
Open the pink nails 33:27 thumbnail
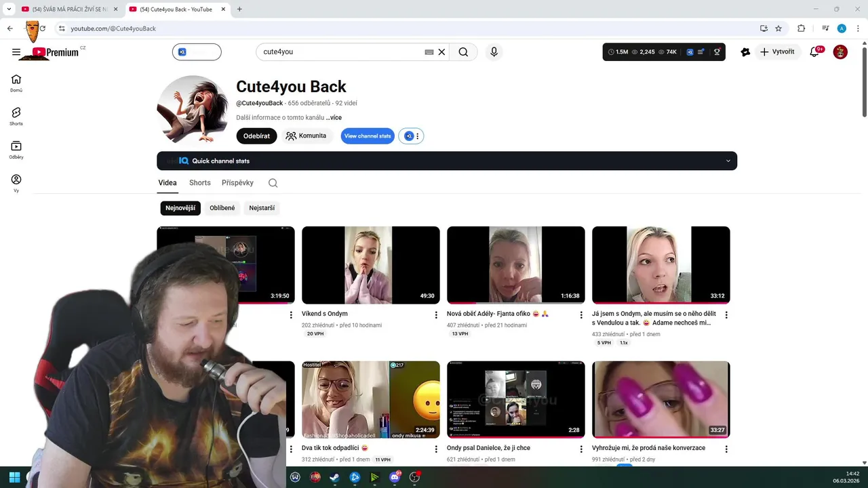661,400
